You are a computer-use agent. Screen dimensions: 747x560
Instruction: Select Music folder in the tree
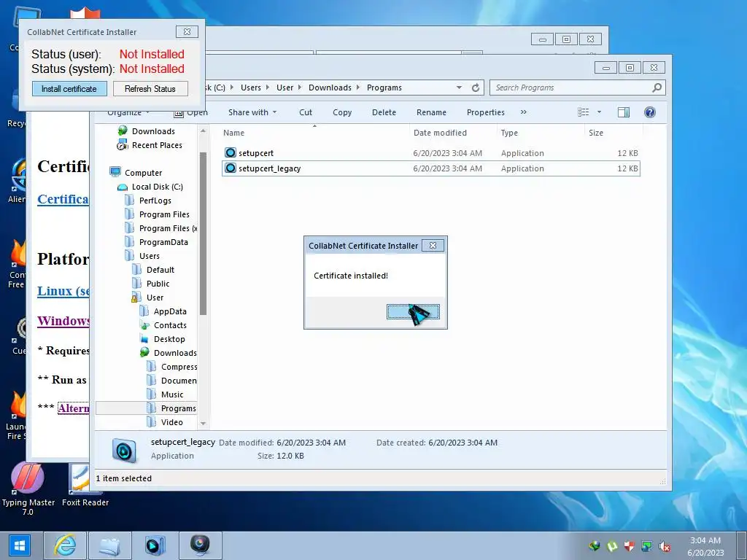coord(172,394)
